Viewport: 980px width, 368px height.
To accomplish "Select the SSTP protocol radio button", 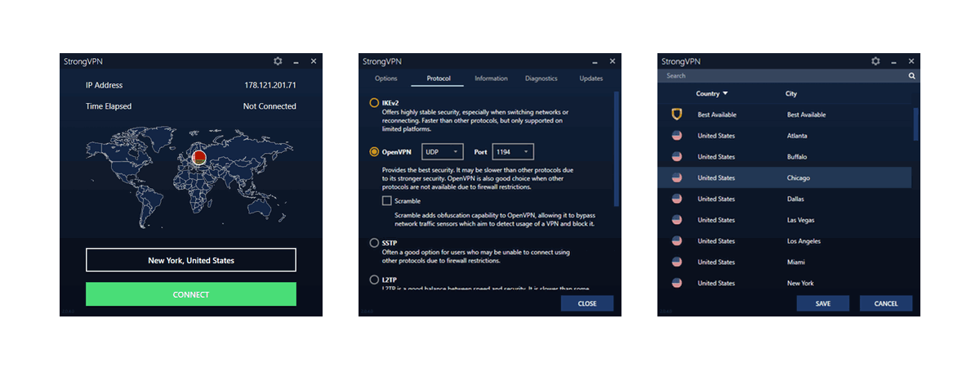I will point(374,243).
